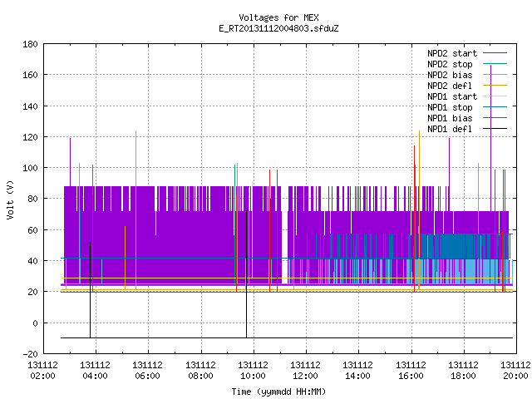Click the y-axis tick value 100

coord(30,168)
